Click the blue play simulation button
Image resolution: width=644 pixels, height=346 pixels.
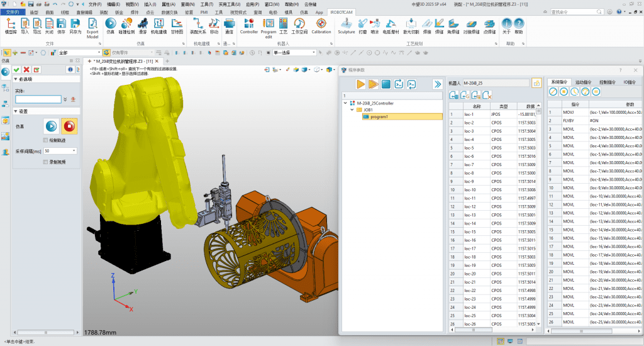tap(51, 125)
